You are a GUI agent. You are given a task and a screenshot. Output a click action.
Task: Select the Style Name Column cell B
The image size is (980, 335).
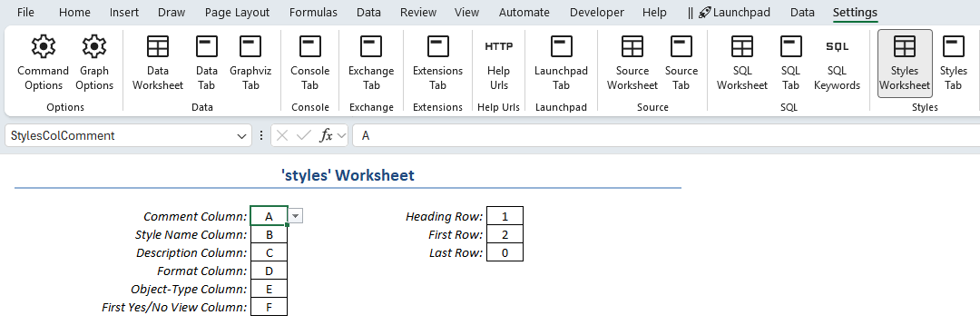[269, 235]
